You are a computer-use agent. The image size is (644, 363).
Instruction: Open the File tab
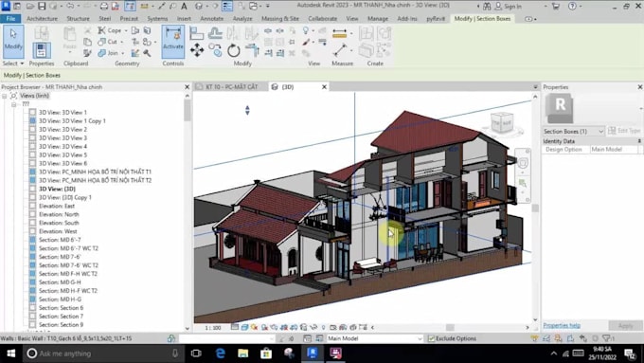[10, 19]
